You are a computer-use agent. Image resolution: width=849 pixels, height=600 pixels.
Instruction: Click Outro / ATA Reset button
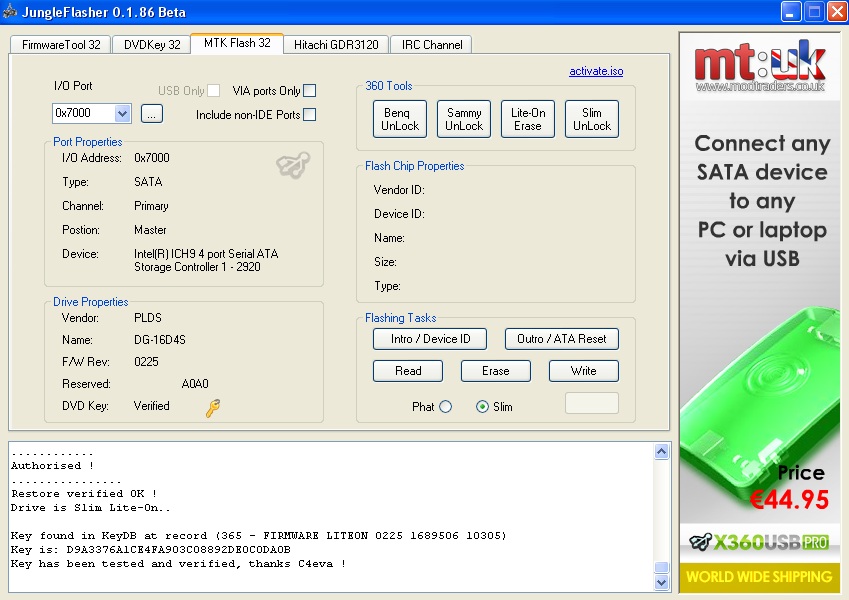[x=561, y=339]
